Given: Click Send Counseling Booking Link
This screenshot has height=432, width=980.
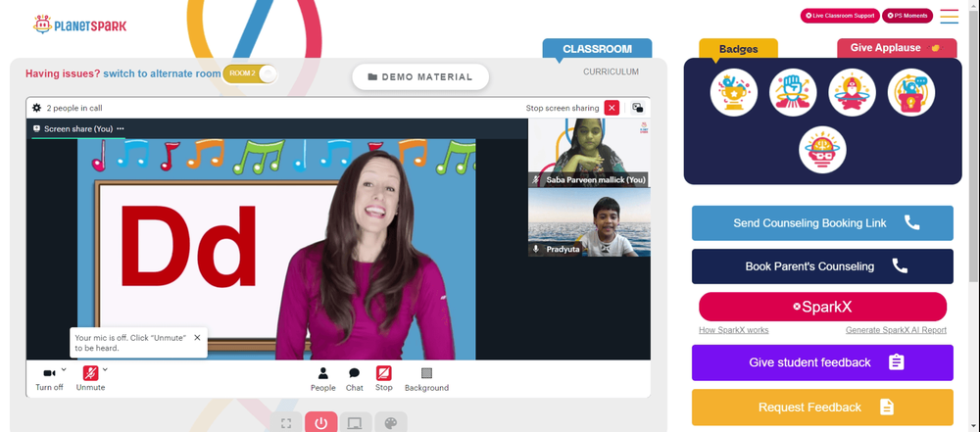Looking at the screenshot, I should coord(822,223).
